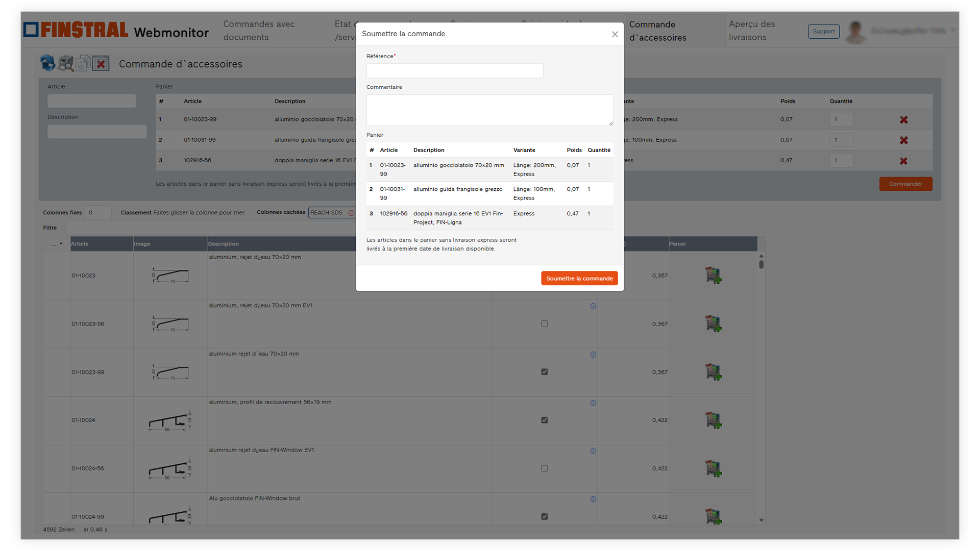Click the copy documents icon in the toolbar
The height and width of the screenshot is (551, 980).
point(83,63)
